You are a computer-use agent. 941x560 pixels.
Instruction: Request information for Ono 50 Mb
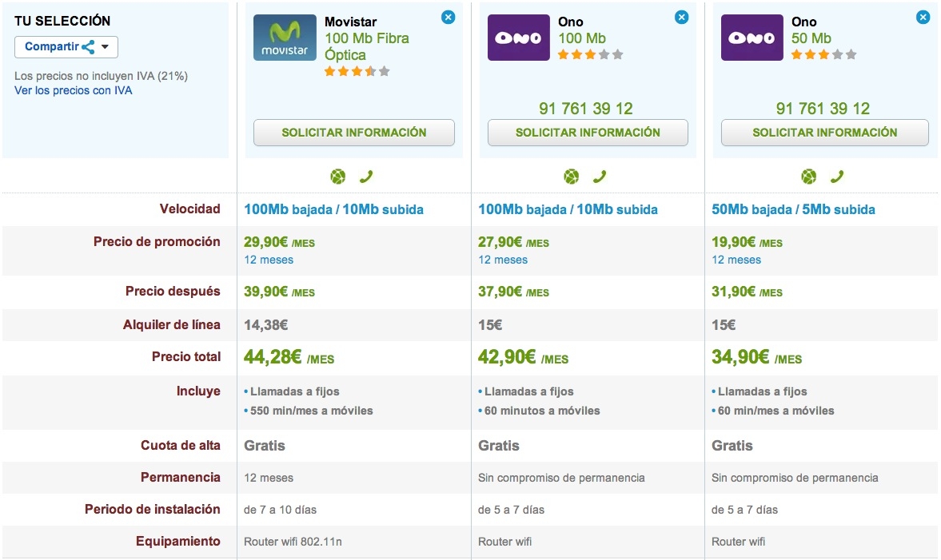click(x=824, y=133)
